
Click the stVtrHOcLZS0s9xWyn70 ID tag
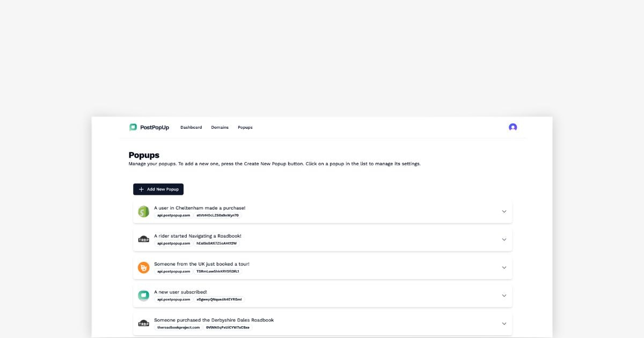tap(218, 215)
